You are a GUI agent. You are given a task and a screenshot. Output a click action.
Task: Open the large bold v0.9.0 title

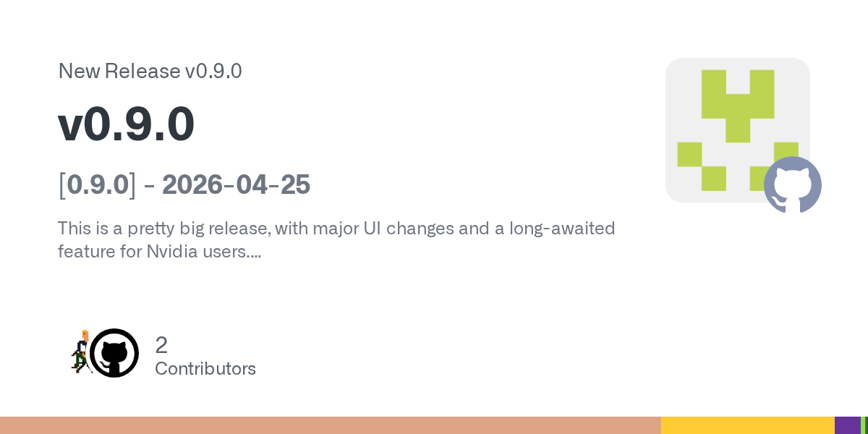(127, 124)
